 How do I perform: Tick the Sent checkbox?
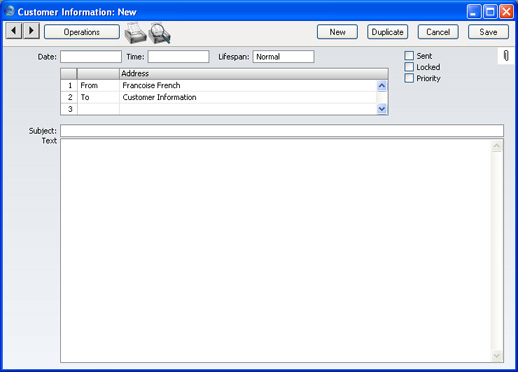point(409,56)
